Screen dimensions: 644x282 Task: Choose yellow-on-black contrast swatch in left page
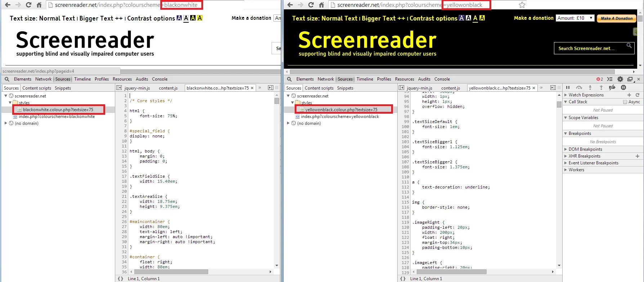pyautogui.click(x=193, y=18)
